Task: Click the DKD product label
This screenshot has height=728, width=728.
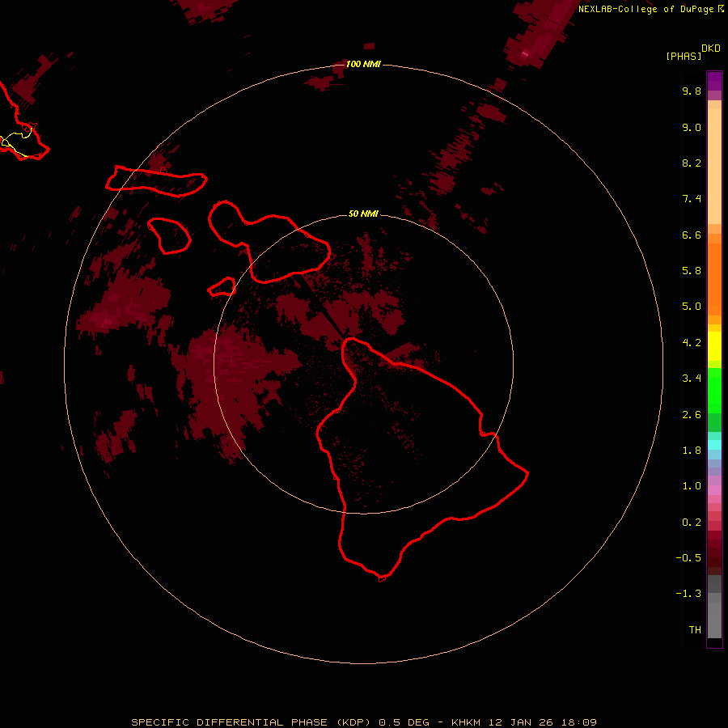Action: 711,49
